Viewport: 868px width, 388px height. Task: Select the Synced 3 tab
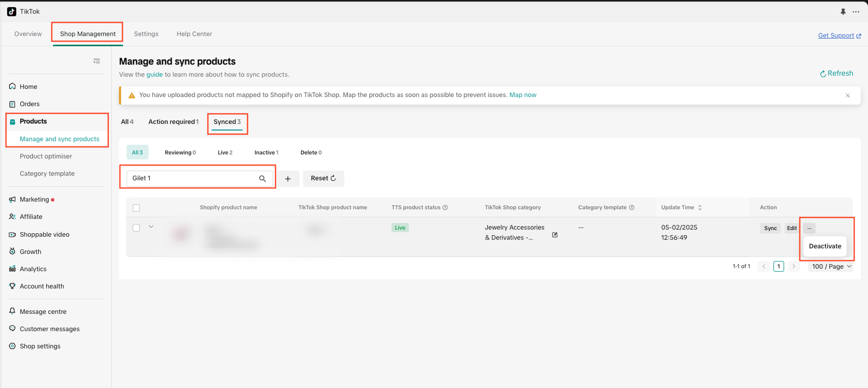click(x=227, y=122)
